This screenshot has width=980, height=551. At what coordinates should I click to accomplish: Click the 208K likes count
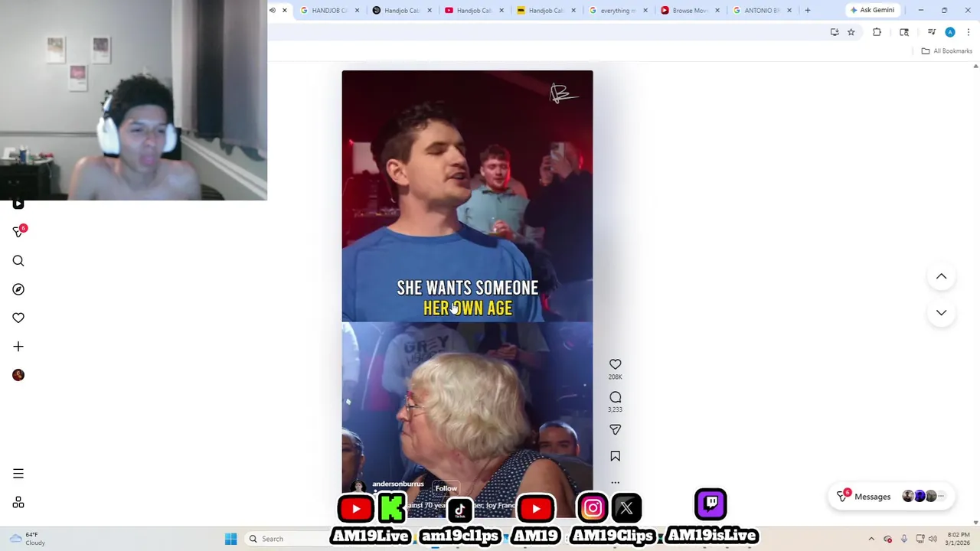(x=615, y=377)
